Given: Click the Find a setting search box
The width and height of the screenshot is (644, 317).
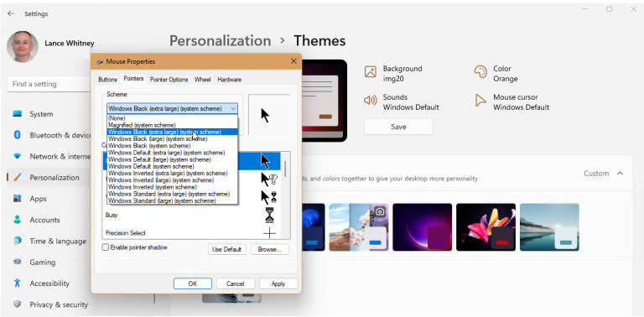Looking at the screenshot, I should pos(49,84).
